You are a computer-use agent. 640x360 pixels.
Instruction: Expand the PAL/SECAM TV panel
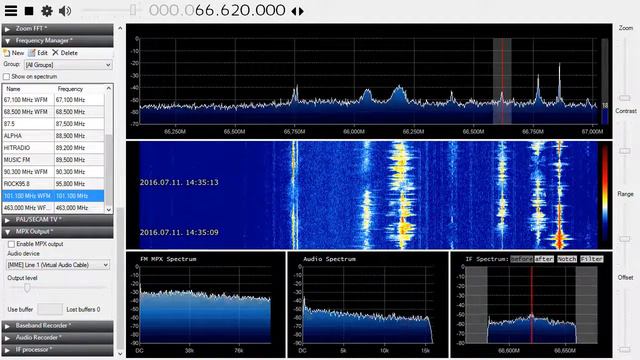point(58,220)
